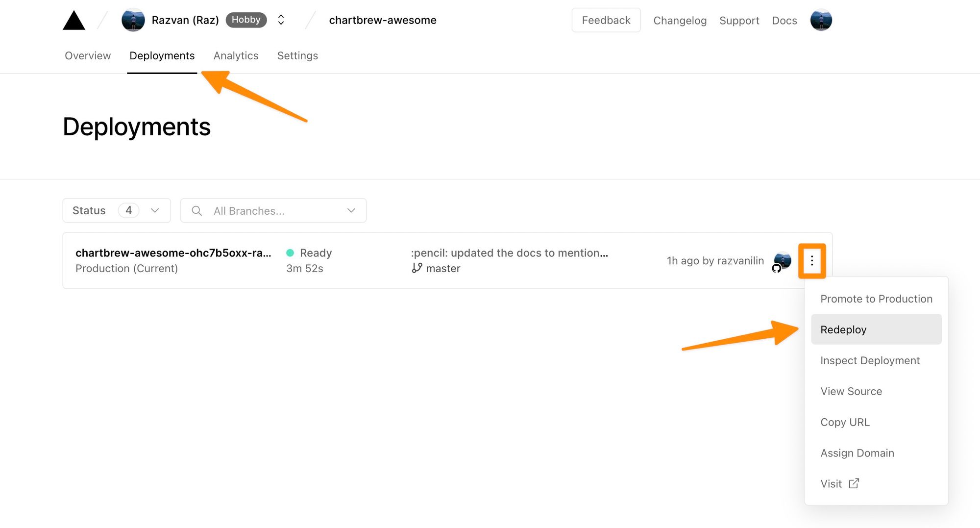The width and height of the screenshot is (980, 528).
Task: Click the chartbrew-awesome-ohc7b5oxx deployment name
Action: (173, 253)
